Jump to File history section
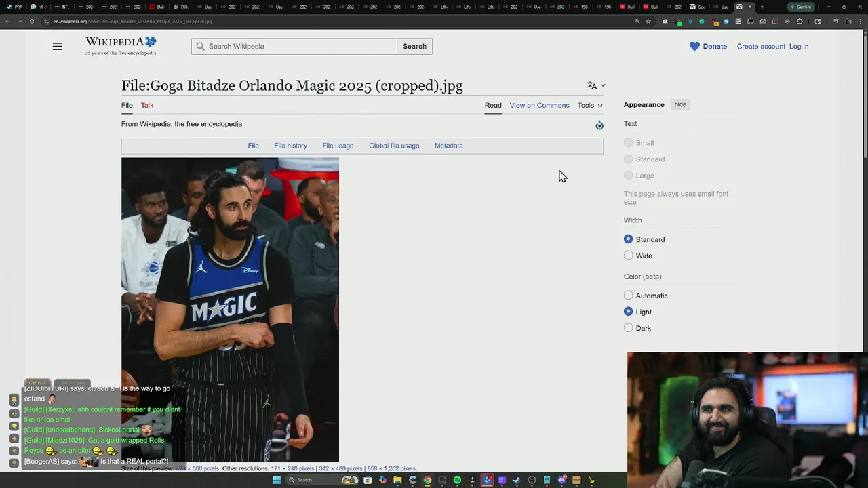868x488 pixels. click(290, 146)
